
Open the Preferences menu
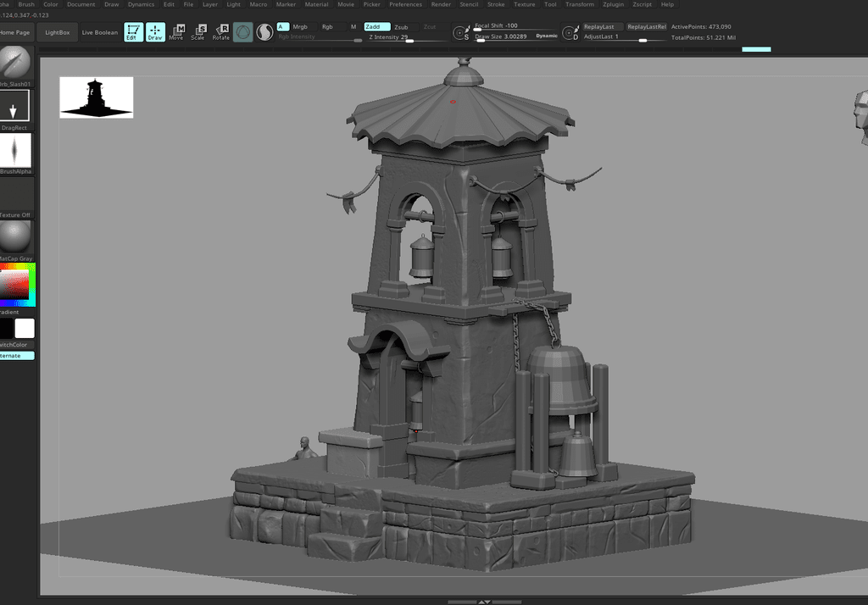405,4
